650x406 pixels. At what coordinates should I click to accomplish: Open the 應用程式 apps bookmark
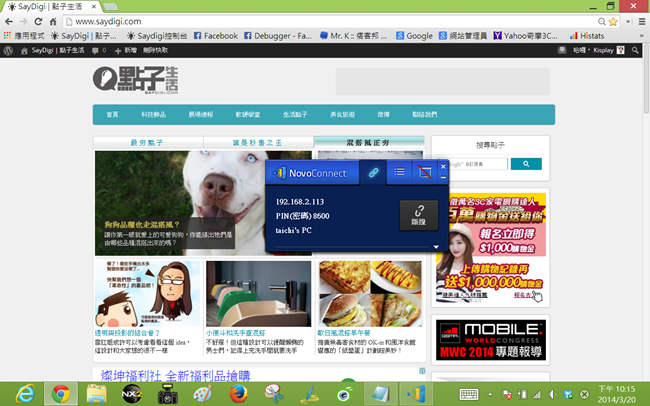point(24,36)
